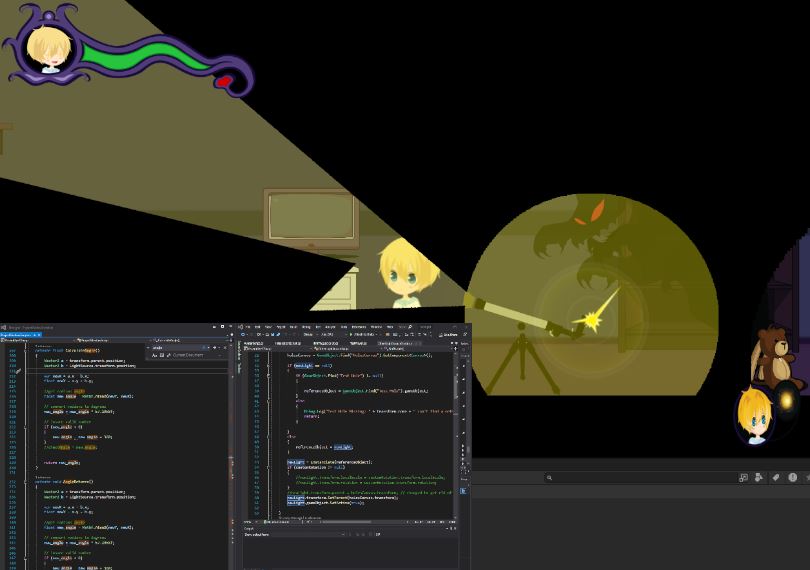810x570 pixels.
Task: Open the Debug configuration dropdown in toolbar
Action: click(x=311, y=334)
